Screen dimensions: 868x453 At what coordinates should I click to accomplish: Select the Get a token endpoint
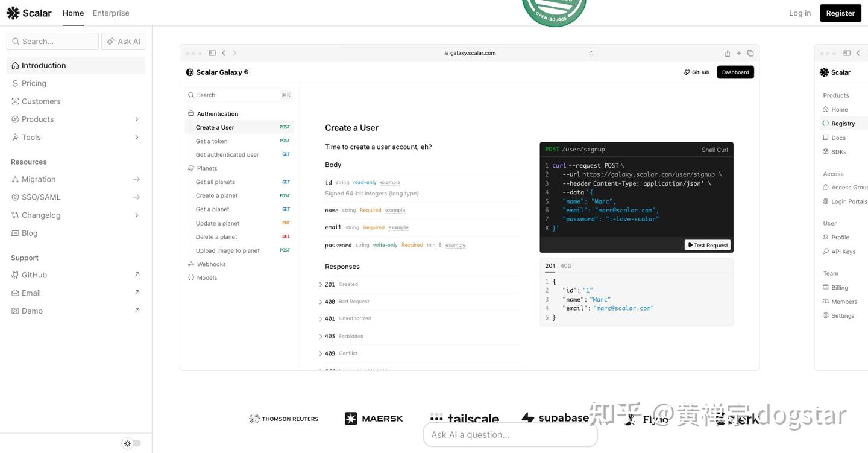(x=239, y=141)
